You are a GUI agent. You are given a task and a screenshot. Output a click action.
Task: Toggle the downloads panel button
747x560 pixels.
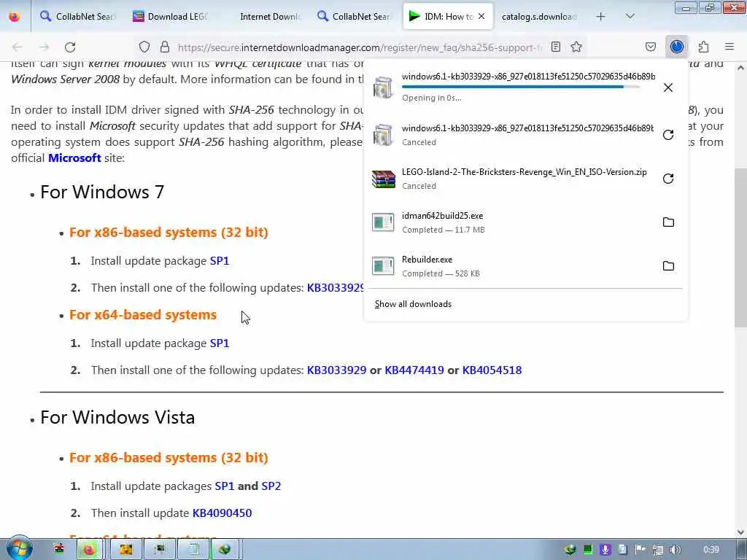(676, 47)
